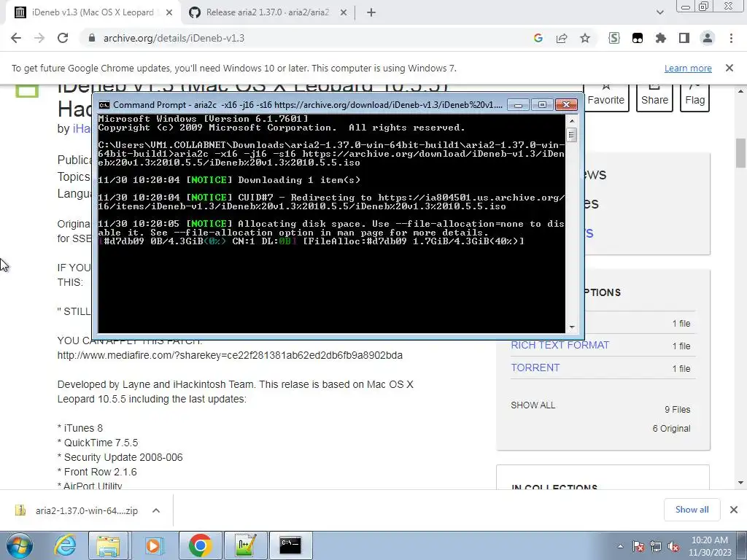Click SHOW ALL download files
This screenshot has height=560, width=747.
[533, 405]
